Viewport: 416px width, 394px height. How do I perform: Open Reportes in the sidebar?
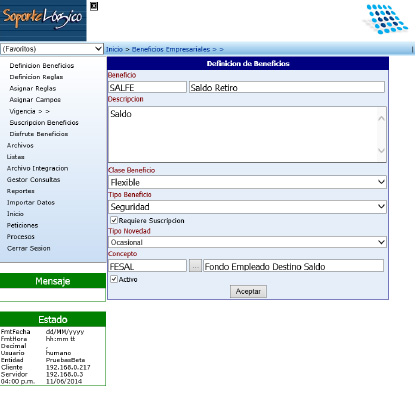tap(20, 191)
